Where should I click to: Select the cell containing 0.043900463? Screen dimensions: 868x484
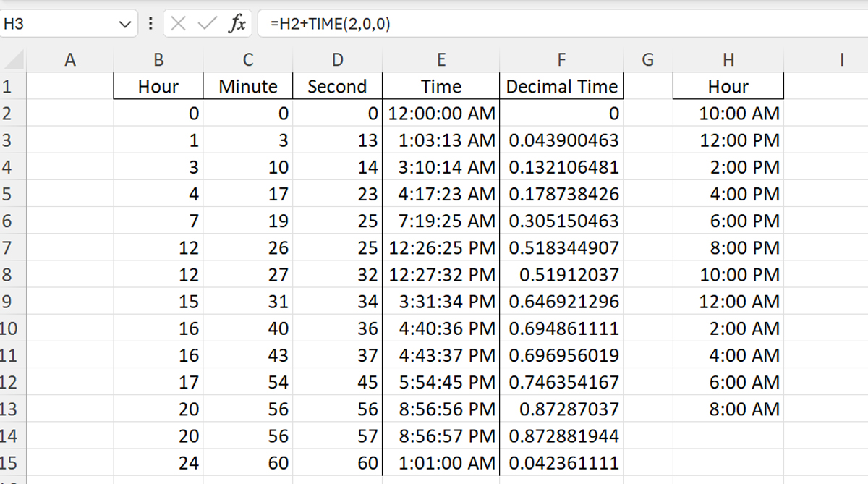pos(562,140)
